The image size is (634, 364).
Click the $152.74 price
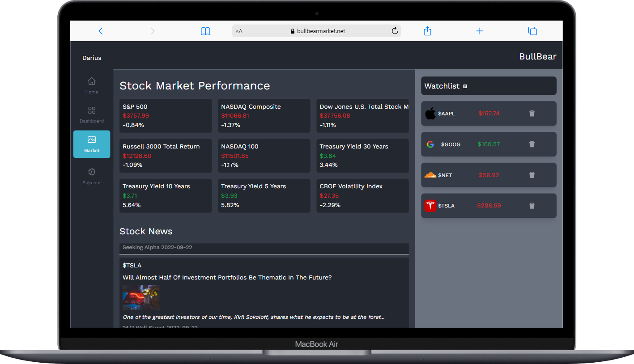click(x=489, y=114)
